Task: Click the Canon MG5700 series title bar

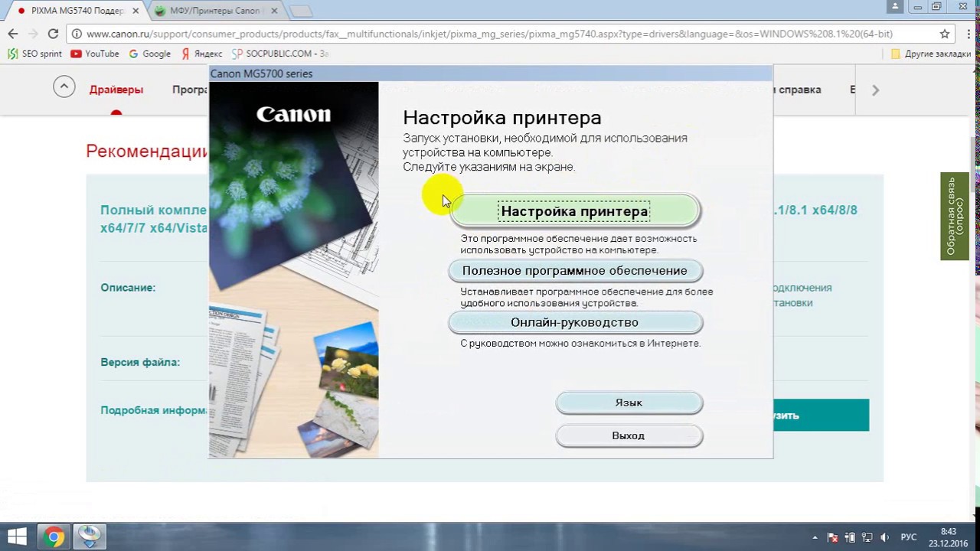Action: (491, 73)
